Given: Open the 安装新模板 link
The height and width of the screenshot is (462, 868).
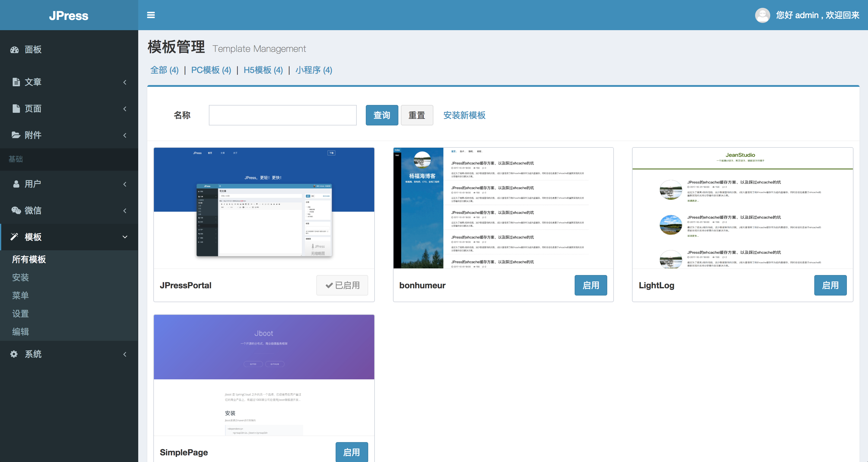Looking at the screenshot, I should (x=464, y=115).
